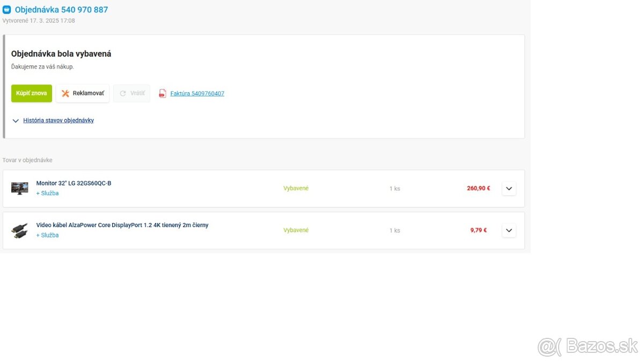Add a service under the LG monitor
Image resolution: width=644 pixels, height=362 pixels.
[47, 193]
